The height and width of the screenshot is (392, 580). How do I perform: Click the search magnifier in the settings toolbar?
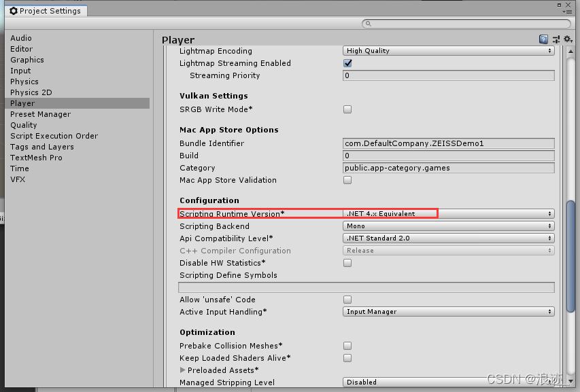(x=367, y=22)
